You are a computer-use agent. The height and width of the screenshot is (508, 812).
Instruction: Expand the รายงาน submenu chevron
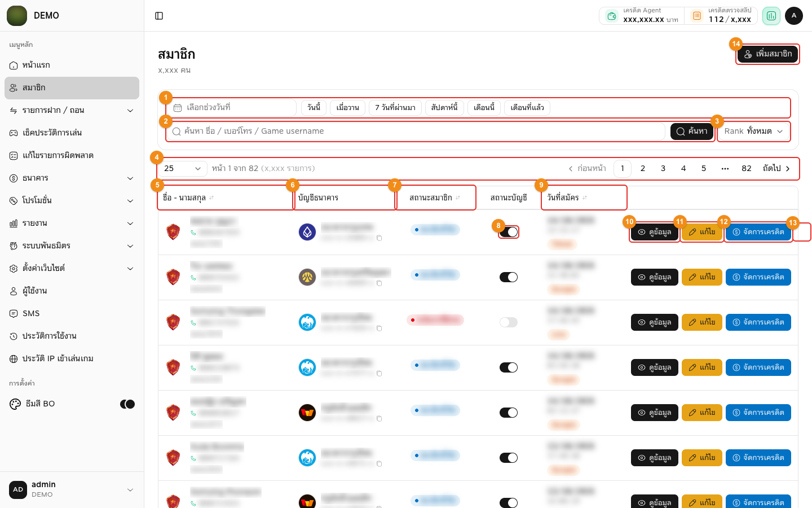point(130,224)
